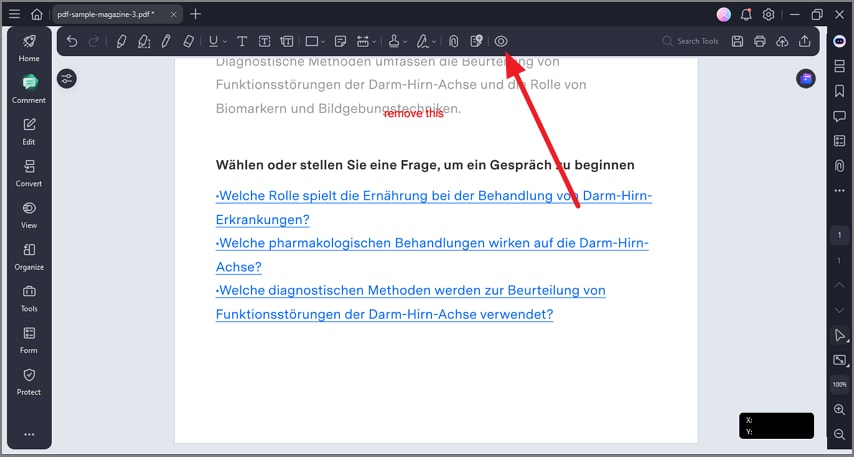Add an attachment with paperclip tool
This screenshot has height=457, width=854.
pos(453,41)
